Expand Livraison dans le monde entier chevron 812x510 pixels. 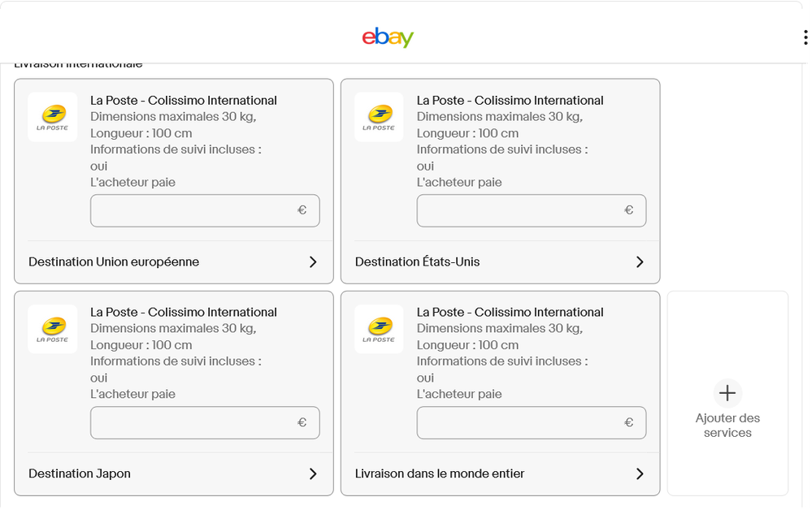click(x=640, y=473)
